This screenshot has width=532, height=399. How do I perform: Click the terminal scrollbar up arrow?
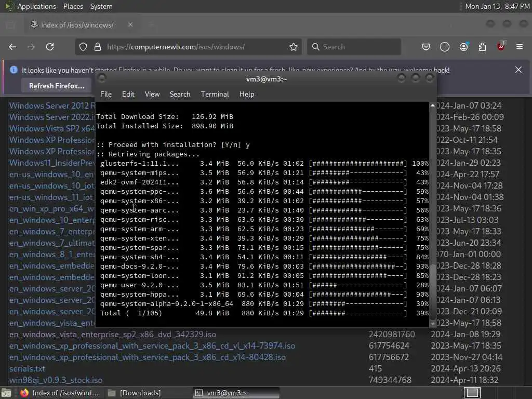point(433,106)
